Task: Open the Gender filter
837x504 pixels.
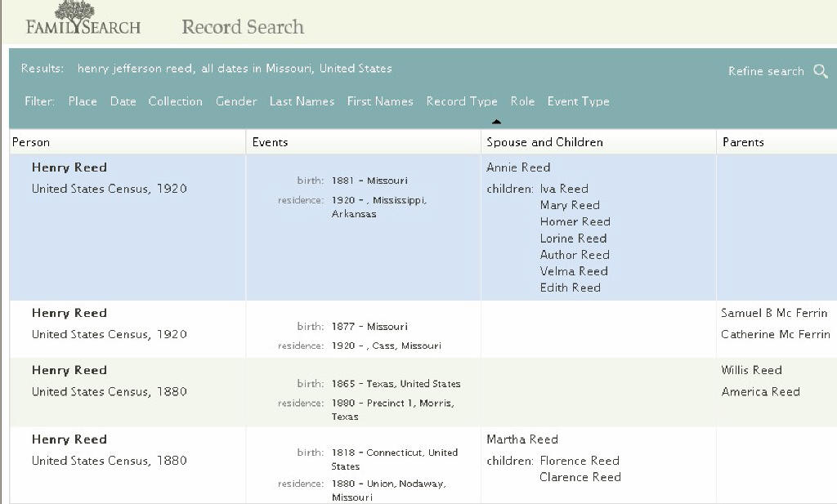Action: tap(235, 101)
